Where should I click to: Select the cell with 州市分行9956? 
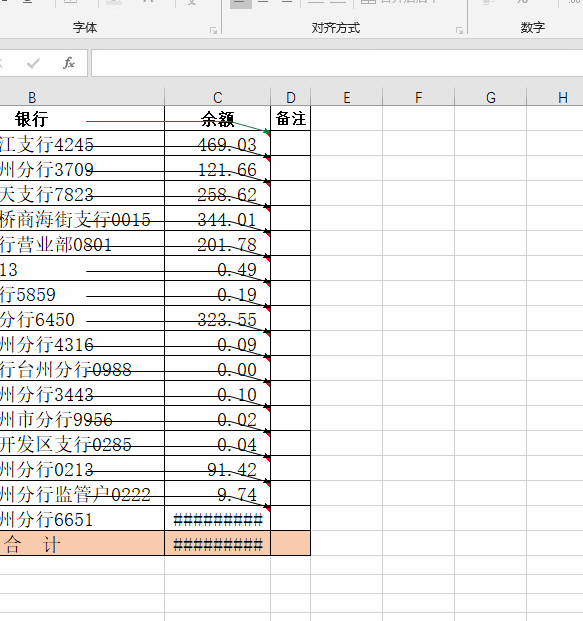coord(82,418)
